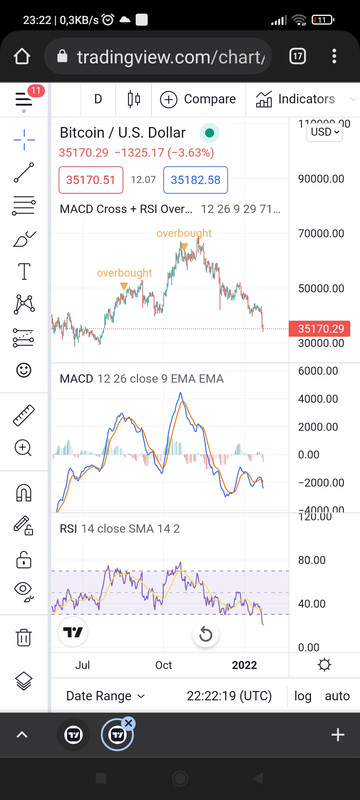
Task: Expand the Date Range dropdown
Action: pos(106,696)
